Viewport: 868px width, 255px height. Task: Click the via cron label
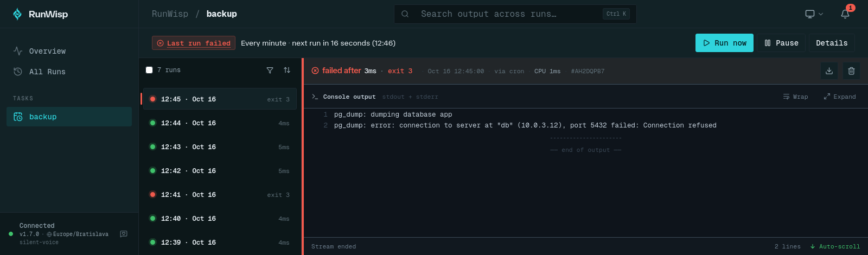tap(509, 71)
